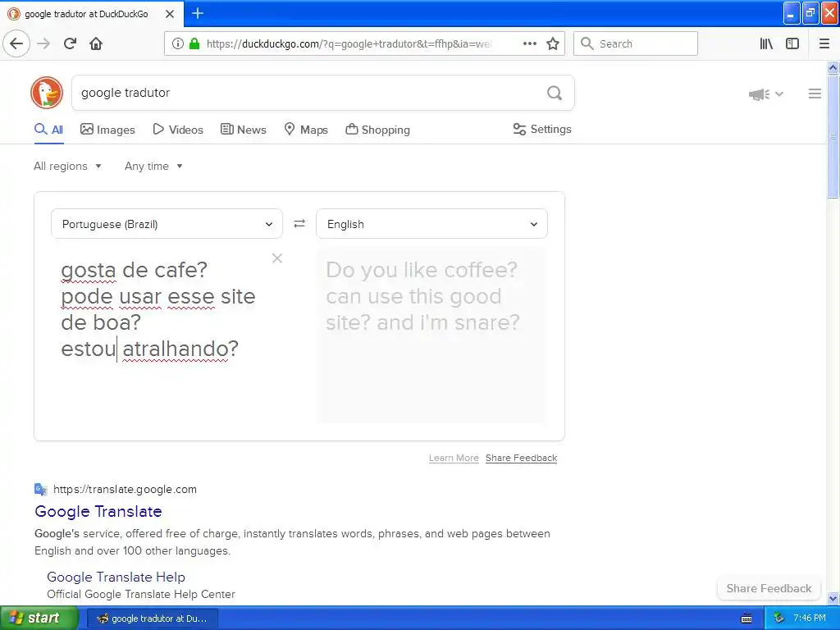Image resolution: width=840 pixels, height=630 pixels.
Task: Go back to the previous page
Action: point(16,43)
